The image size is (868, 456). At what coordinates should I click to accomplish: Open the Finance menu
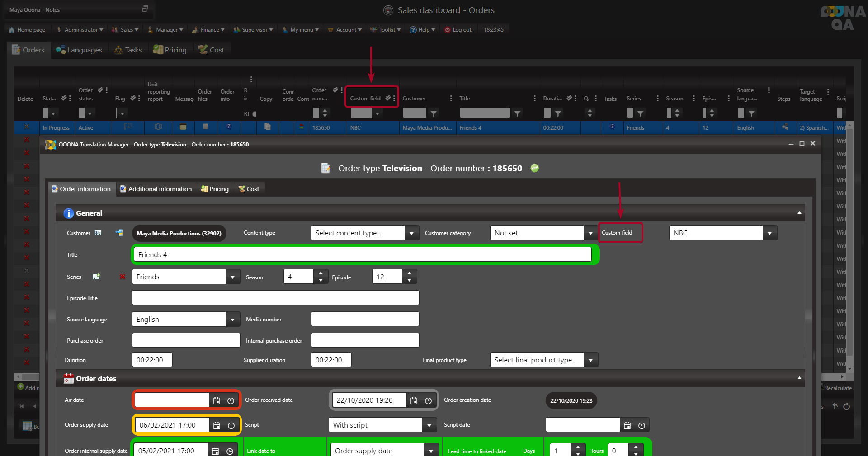[208, 30]
